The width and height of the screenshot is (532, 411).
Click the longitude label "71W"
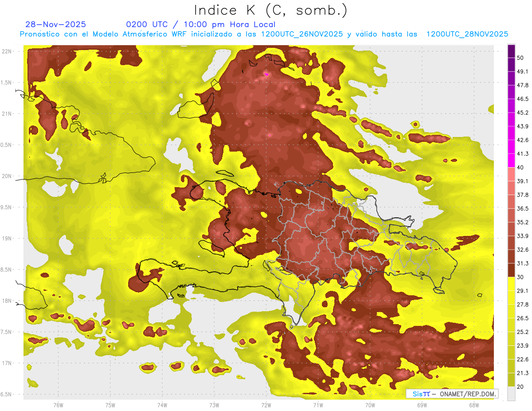318,405
